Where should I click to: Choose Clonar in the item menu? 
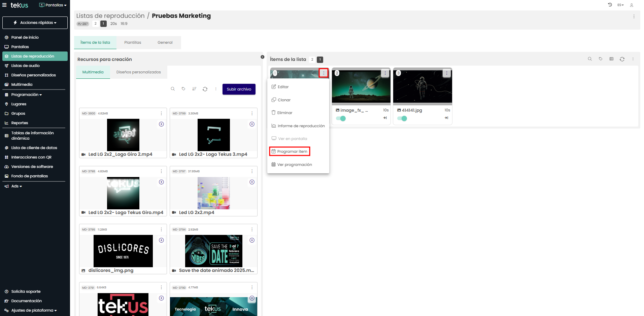pyautogui.click(x=284, y=100)
